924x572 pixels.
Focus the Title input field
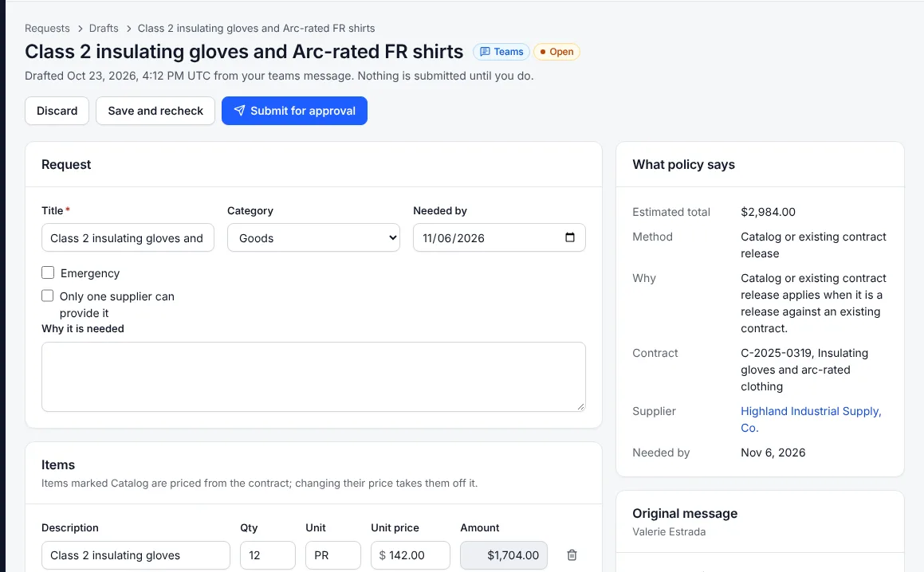[128, 238]
